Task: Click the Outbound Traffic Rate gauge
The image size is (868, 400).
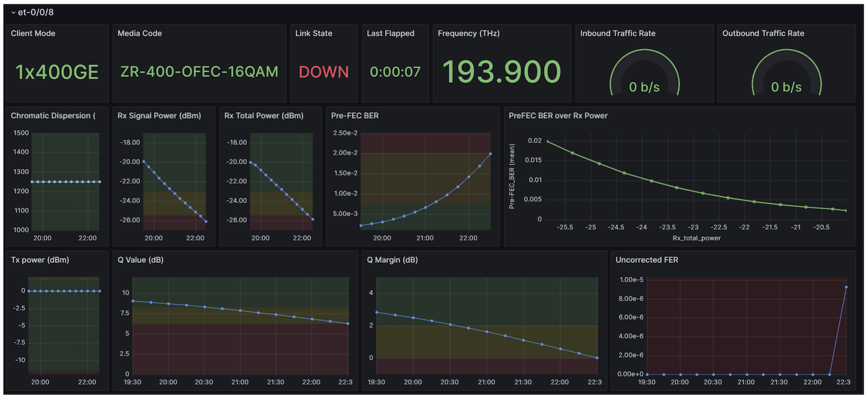Action: 787,73
